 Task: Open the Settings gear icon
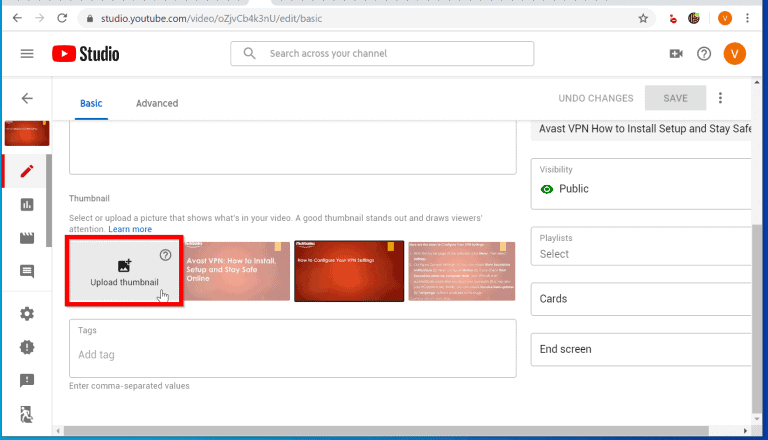point(27,314)
